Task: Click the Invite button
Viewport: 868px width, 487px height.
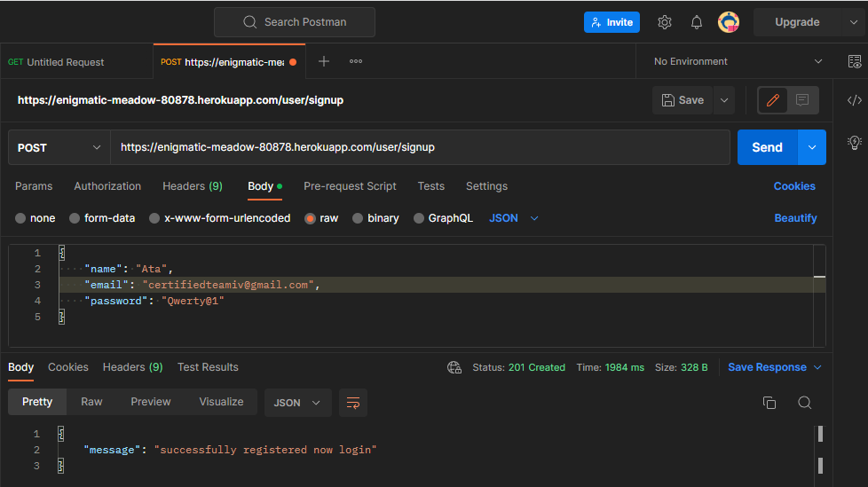Action: (x=612, y=22)
